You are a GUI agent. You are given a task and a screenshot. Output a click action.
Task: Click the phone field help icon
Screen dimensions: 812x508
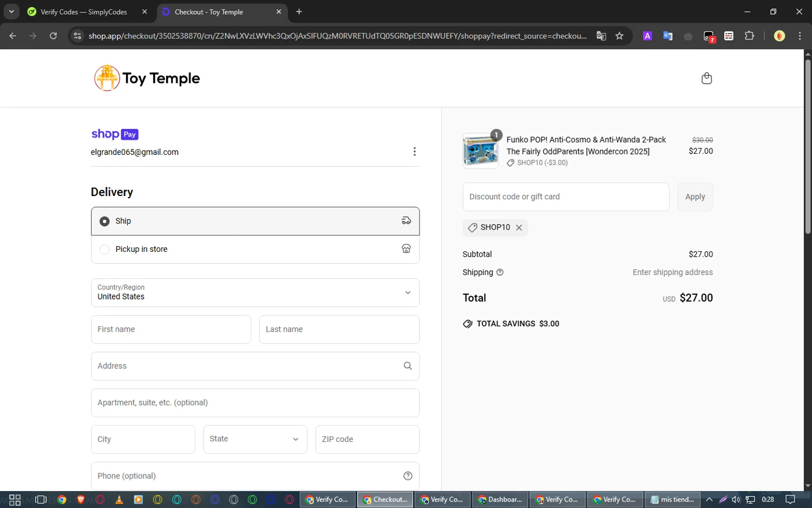coord(408,476)
